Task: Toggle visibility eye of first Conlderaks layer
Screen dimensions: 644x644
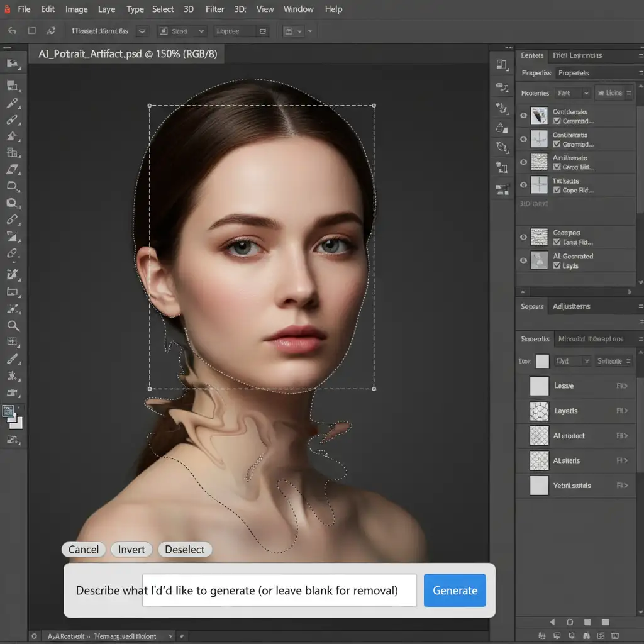Action: 523,116
